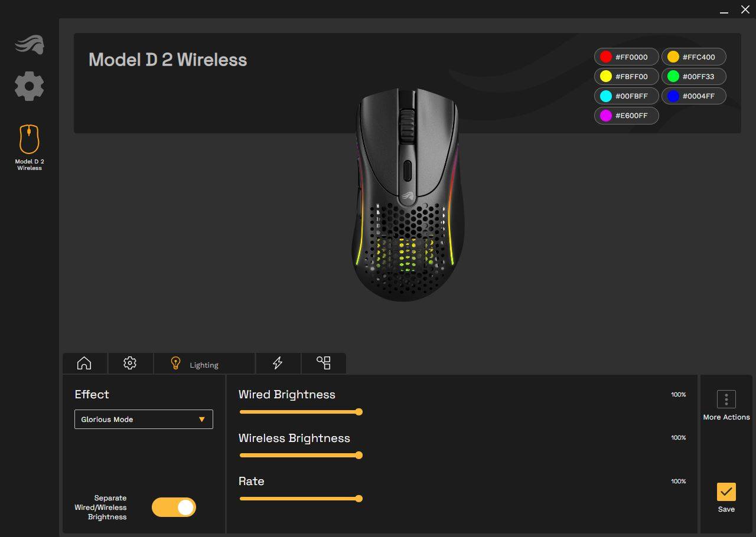Close the application window
Viewport: 756px width, 537px height.
pyautogui.click(x=745, y=9)
